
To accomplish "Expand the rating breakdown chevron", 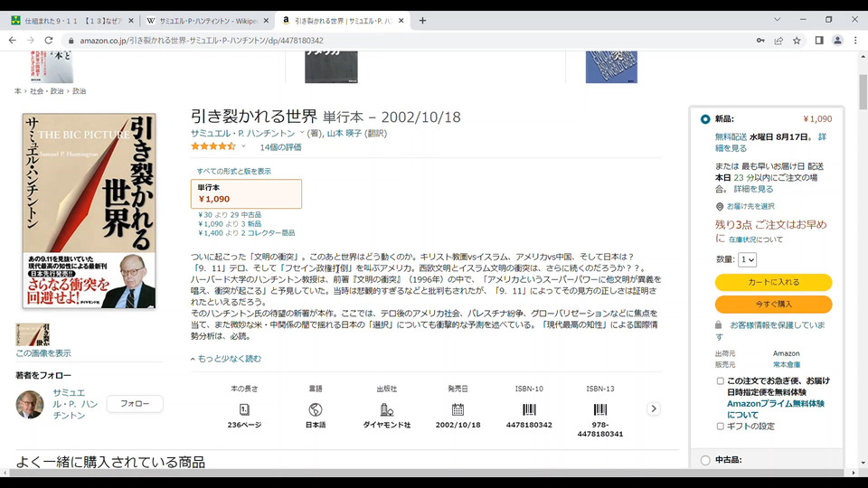I will click(243, 146).
